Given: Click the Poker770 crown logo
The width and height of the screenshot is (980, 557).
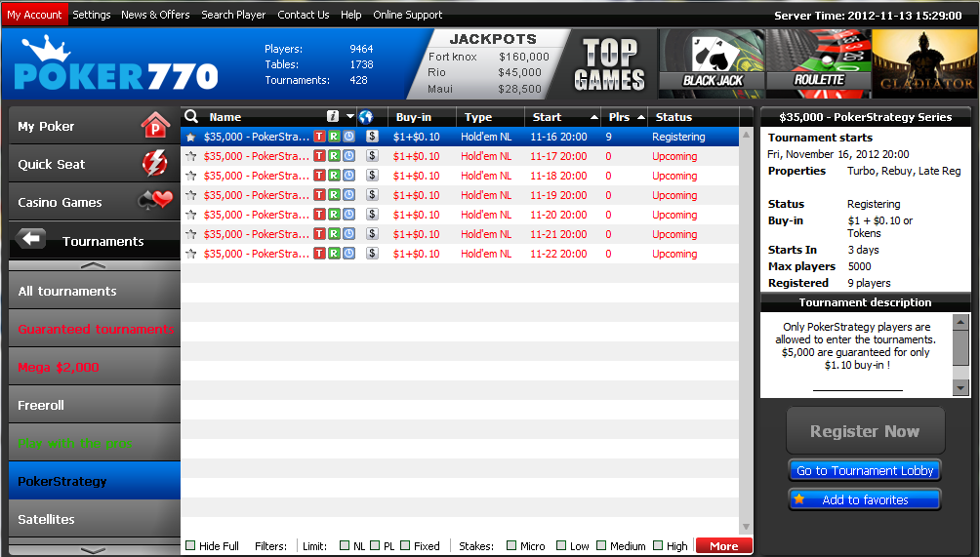Looking at the screenshot, I should [x=115, y=63].
